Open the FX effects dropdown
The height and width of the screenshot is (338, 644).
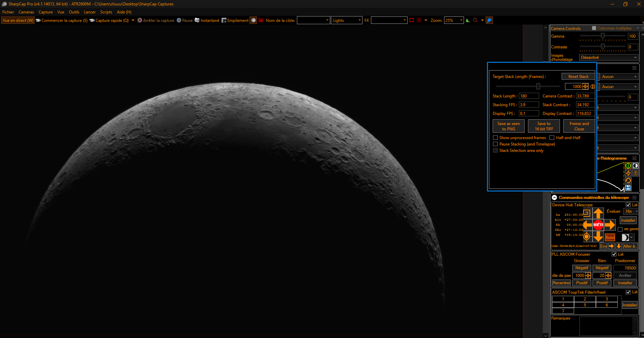coord(405,20)
